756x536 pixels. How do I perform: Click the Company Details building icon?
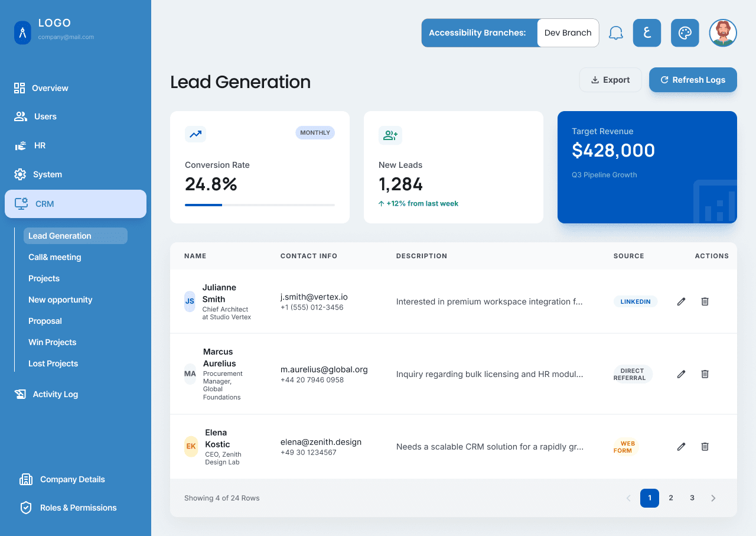click(26, 479)
